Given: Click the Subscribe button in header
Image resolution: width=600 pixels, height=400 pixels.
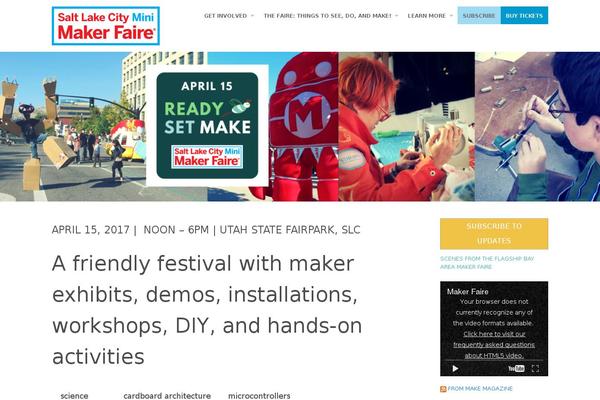Looking at the screenshot, I should [x=479, y=15].
